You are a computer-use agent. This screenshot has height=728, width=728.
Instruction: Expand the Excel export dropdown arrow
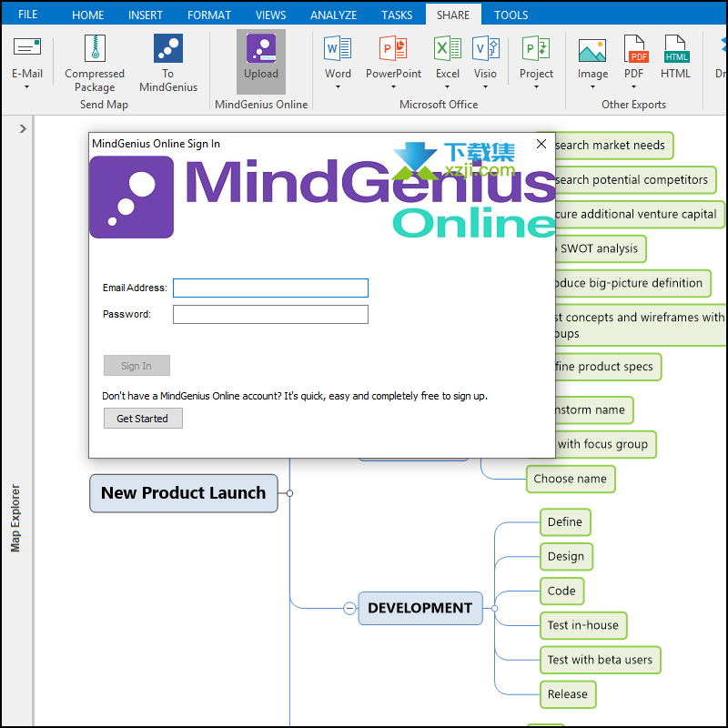(448, 86)
